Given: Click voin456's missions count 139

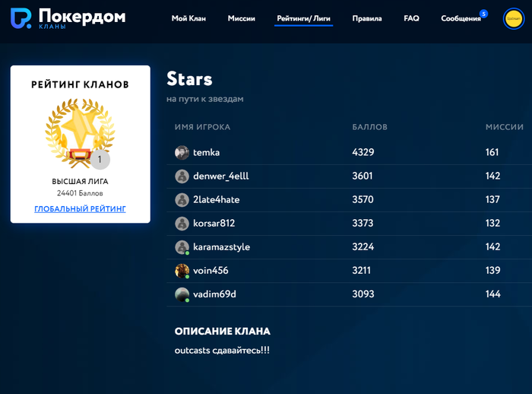Looking at the screenshot, I should click(x=492, y=270).
